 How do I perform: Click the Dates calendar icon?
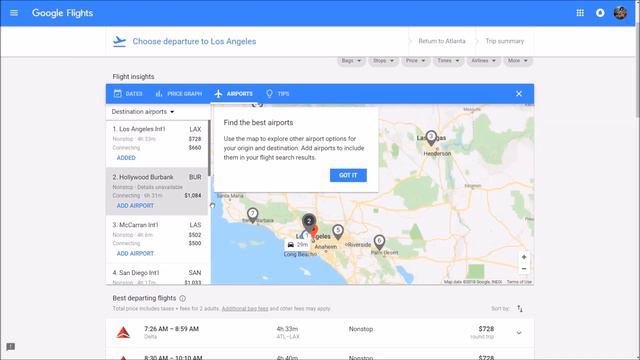[118, 93]
